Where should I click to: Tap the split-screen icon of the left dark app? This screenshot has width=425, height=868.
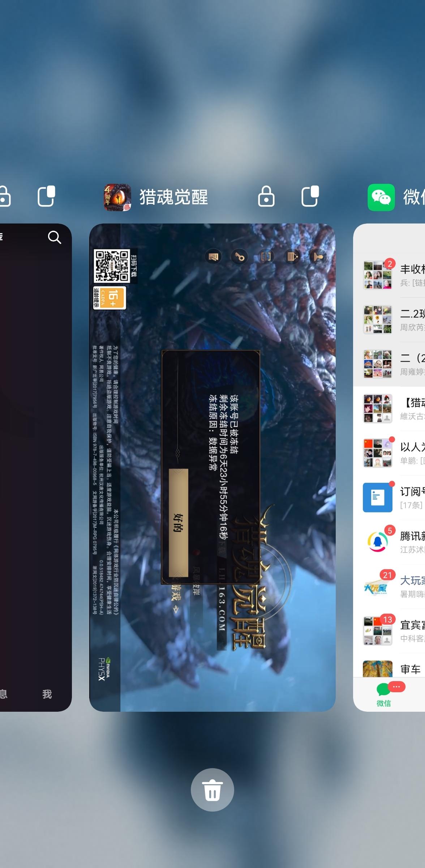click(x=47, y=196)
